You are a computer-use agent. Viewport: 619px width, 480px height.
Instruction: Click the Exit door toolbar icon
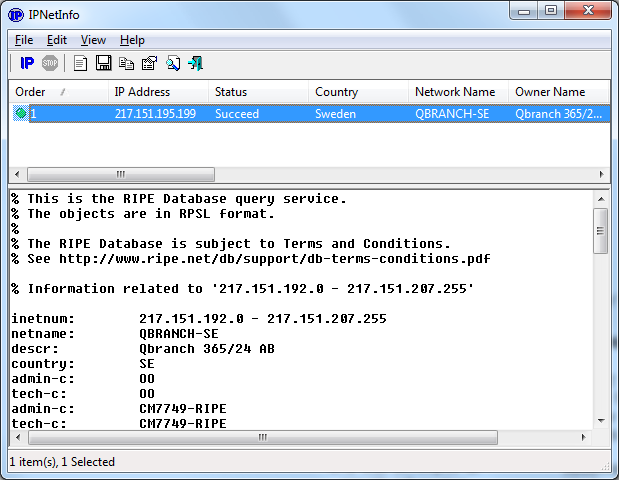point(196,63)
